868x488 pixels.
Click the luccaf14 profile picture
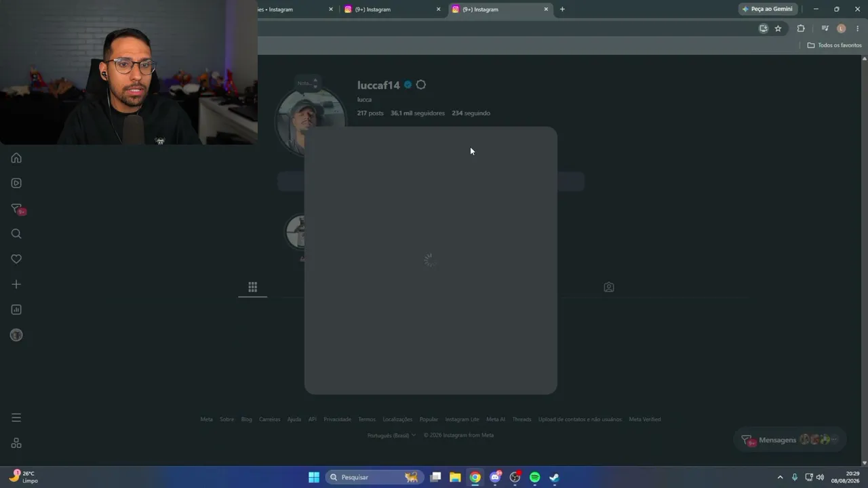pyautogui.click(x=310, y=122)
